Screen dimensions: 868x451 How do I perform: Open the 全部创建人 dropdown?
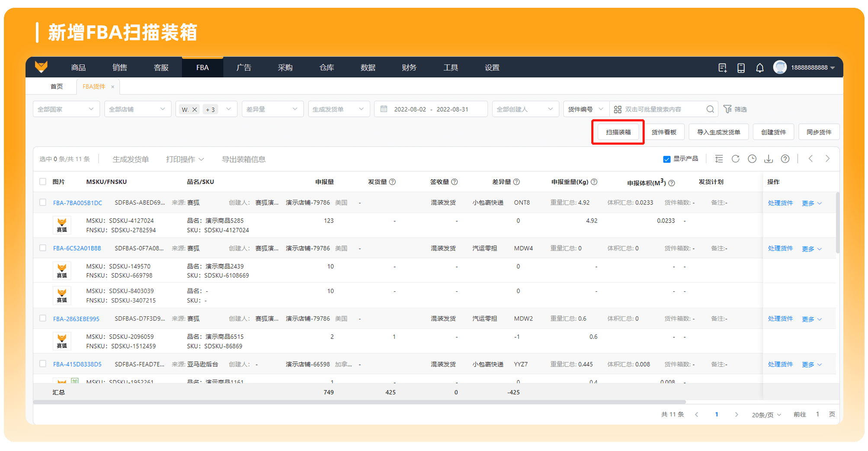coord(525,109)
